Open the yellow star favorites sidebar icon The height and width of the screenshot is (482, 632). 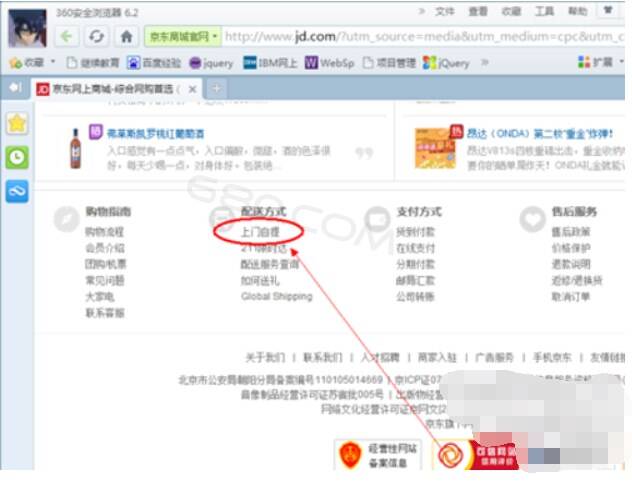[x=17, y=123]
